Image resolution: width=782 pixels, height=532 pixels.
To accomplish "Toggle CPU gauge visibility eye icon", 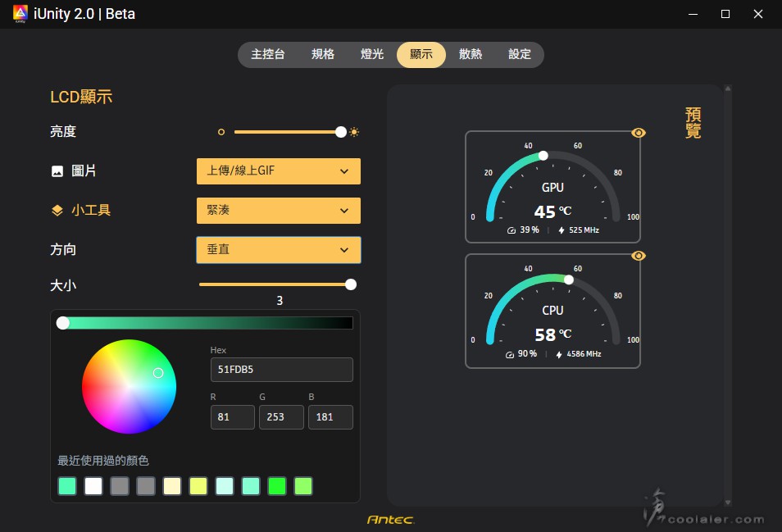I will click(639, 256).
